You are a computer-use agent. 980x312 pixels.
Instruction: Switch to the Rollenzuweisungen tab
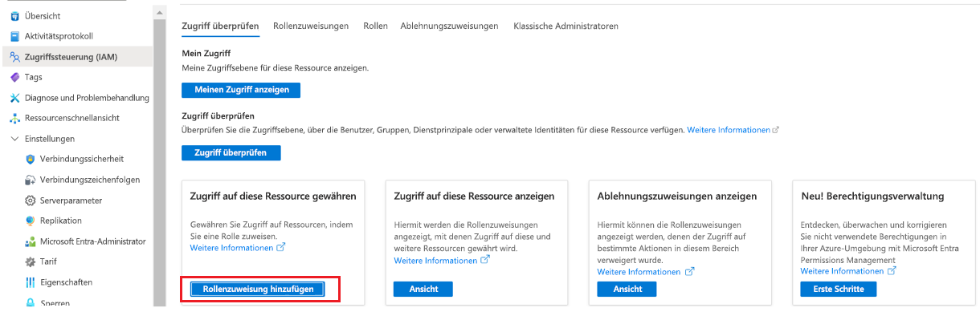click(x=311, y=26)
